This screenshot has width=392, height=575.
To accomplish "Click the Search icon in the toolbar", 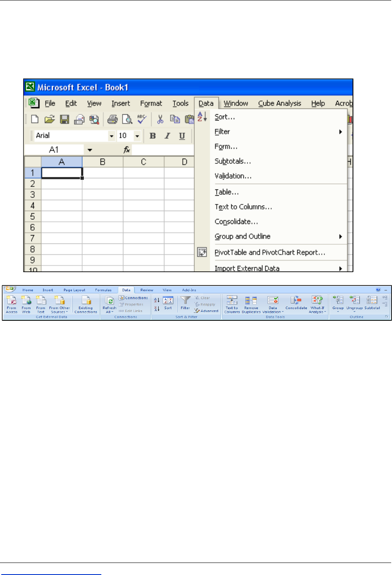I will coord(94,120).
